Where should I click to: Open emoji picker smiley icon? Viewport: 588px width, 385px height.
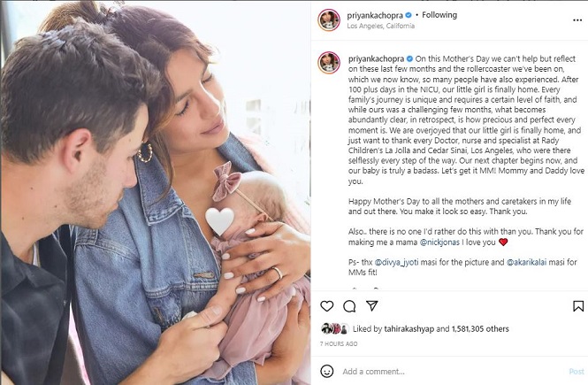point(327,371)
